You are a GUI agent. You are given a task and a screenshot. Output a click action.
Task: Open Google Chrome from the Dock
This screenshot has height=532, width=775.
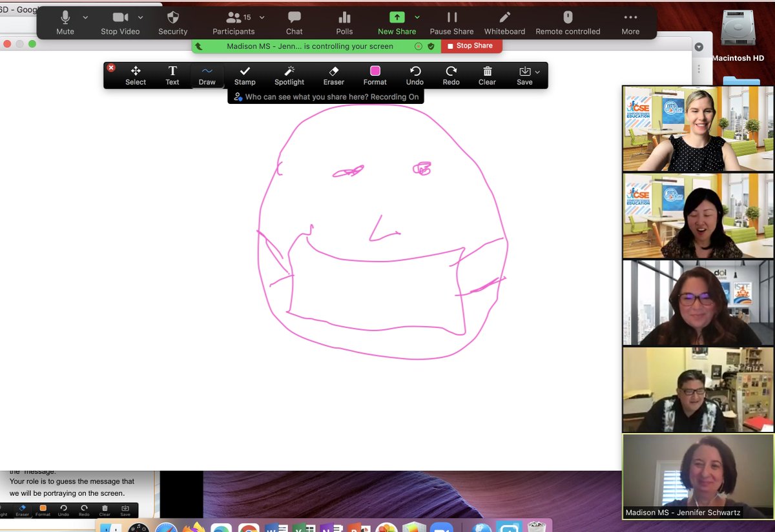click(x=249, y=527)
